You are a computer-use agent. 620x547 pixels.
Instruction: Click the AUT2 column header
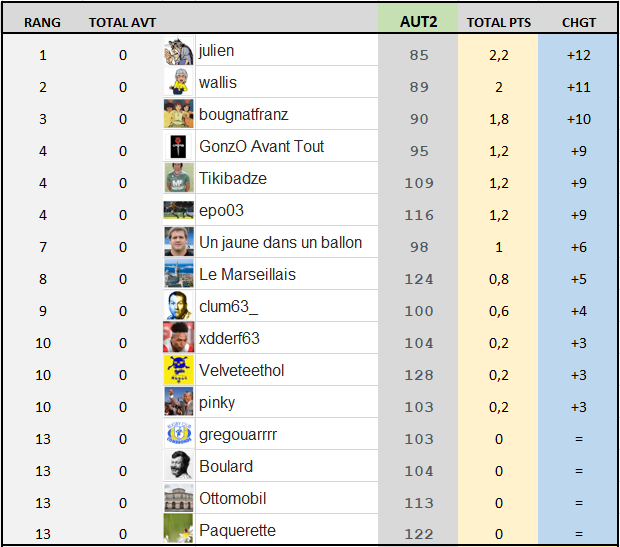418,21
